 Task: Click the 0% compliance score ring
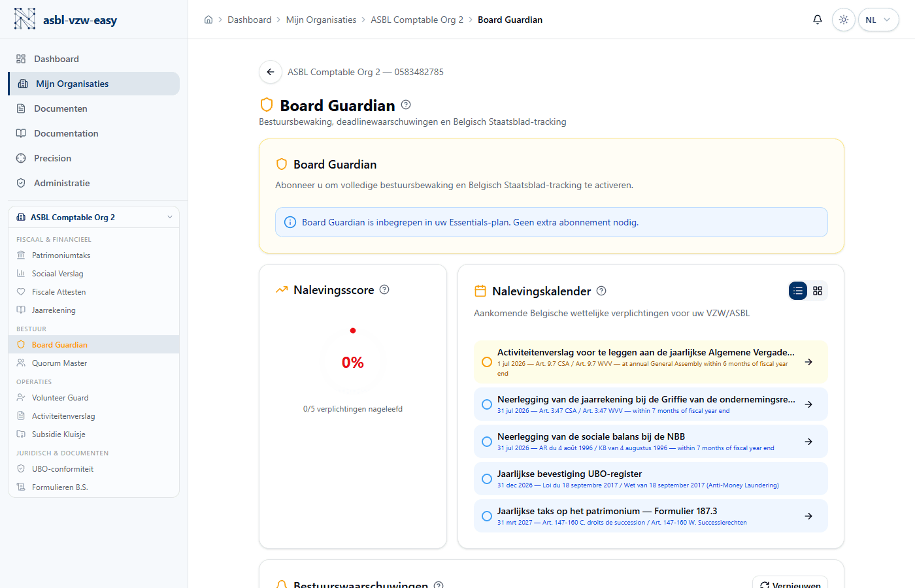(x=353, y=362)
